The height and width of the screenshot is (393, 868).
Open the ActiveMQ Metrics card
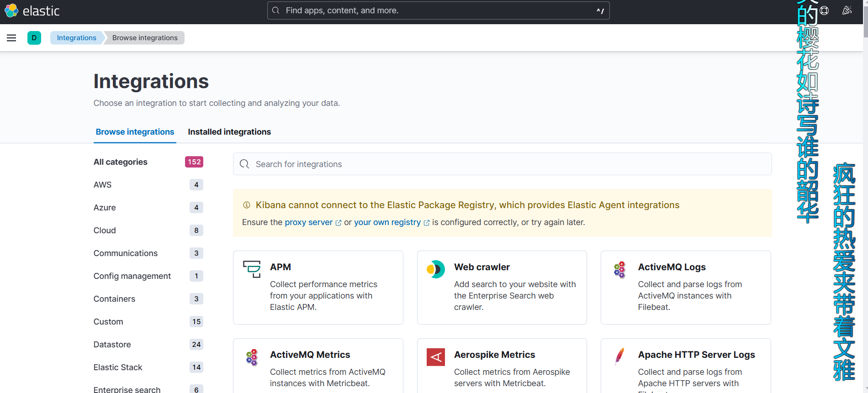[x=318, y=365]
